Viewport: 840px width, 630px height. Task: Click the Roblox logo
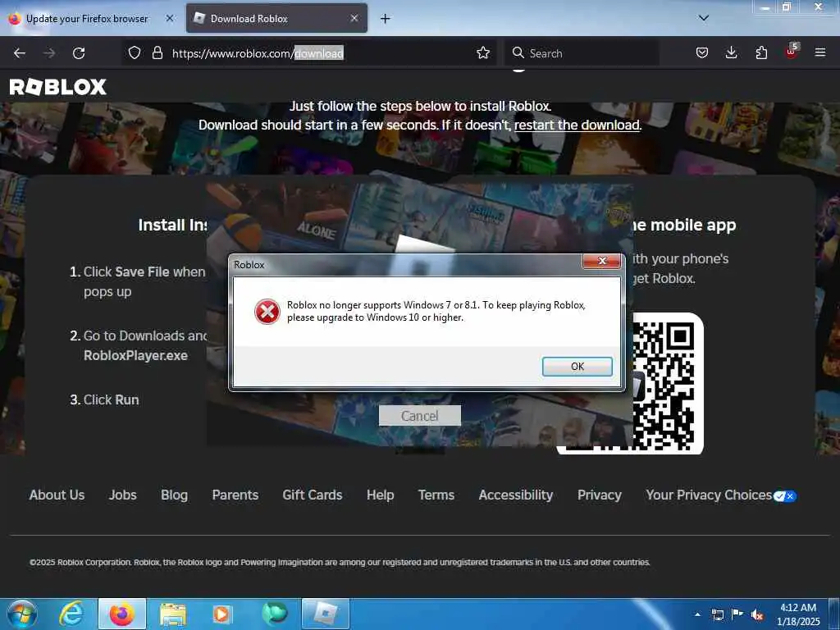coord(58,87)
